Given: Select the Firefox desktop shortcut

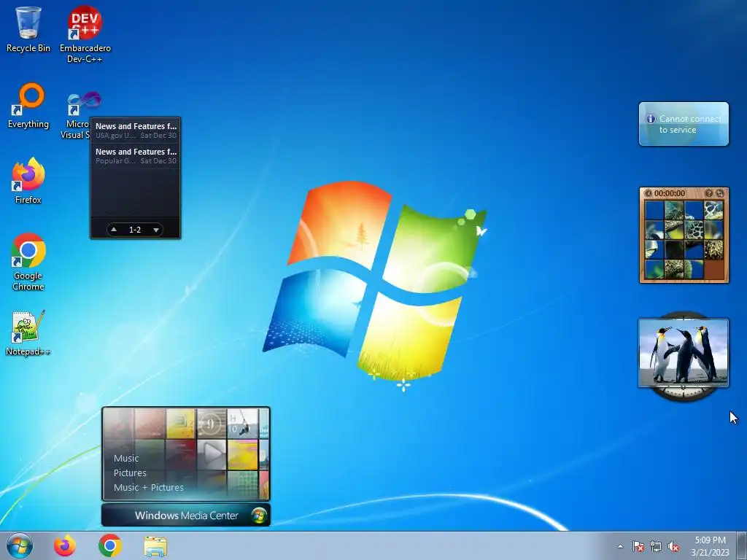Looking at the screenshot, I should [28, 181].
